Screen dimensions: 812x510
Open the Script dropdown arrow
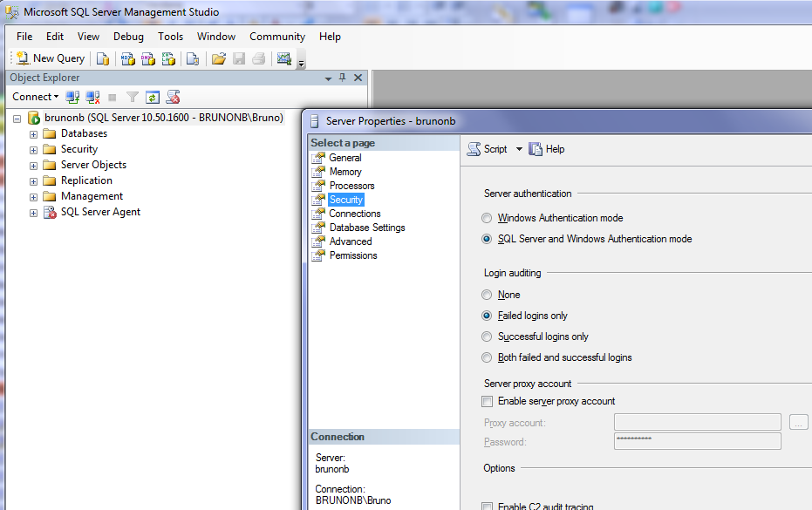click(x=519, y=149)
